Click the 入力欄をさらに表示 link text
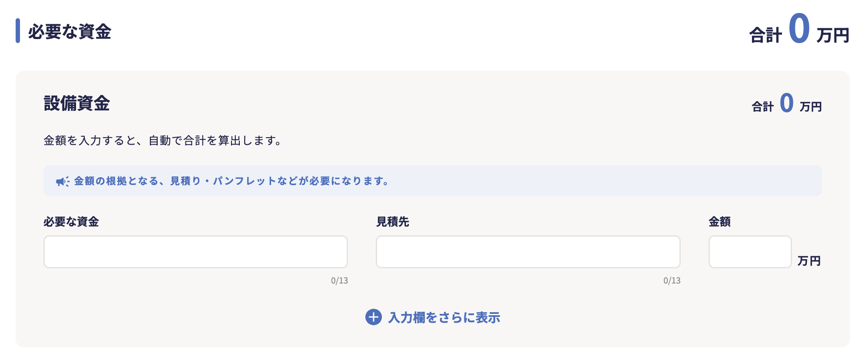Viewport: 868px width, 363px height. click(444, 317)
